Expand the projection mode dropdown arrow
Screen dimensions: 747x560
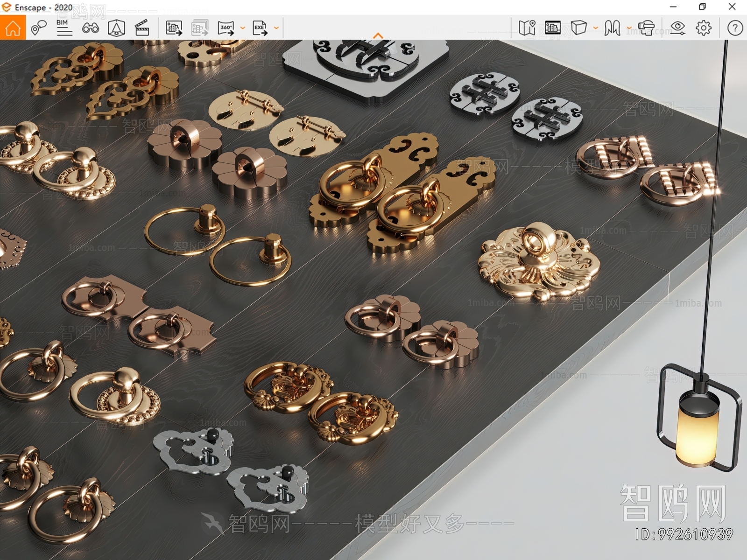tap(595, 28)
